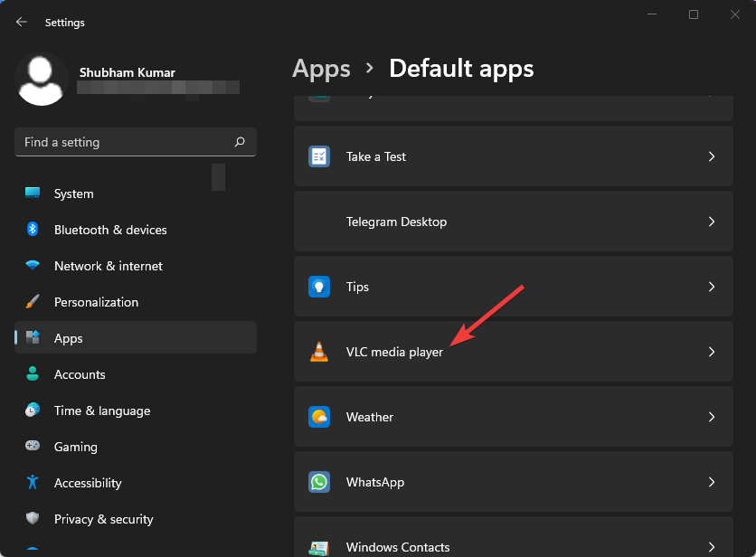This screenshot has width=756, height=557.
Task: Expand Weather row chevron
Action: (x=712, y=417)
